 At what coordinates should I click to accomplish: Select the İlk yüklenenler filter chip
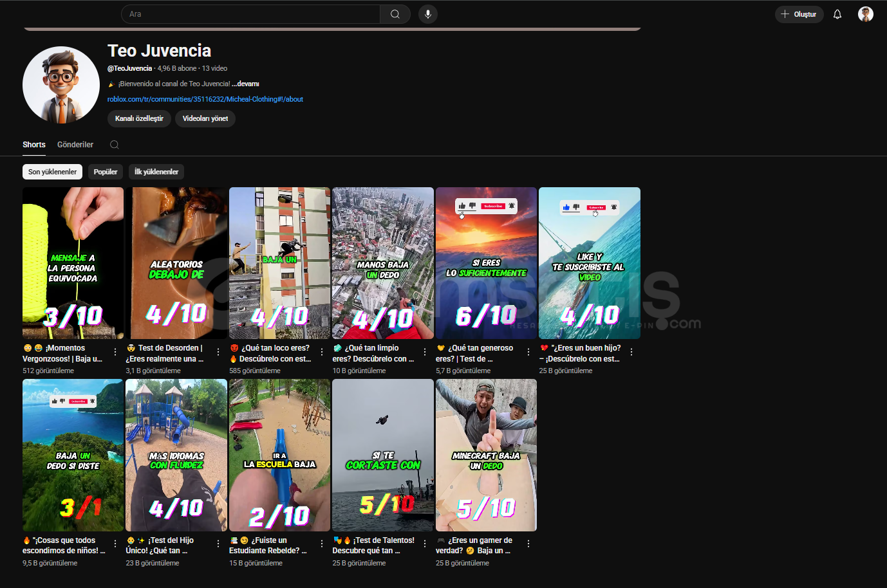[156, 172]
